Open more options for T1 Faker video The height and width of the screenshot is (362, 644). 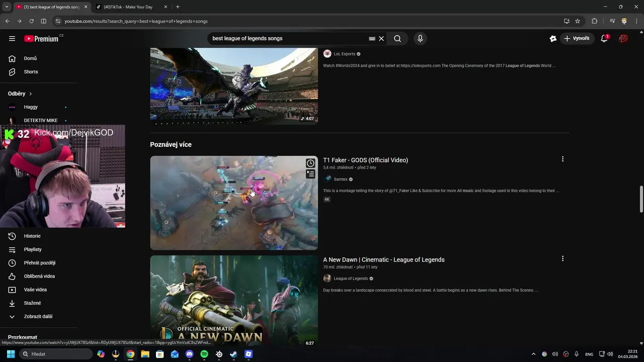pyautogui.click(x=562, y=159)
